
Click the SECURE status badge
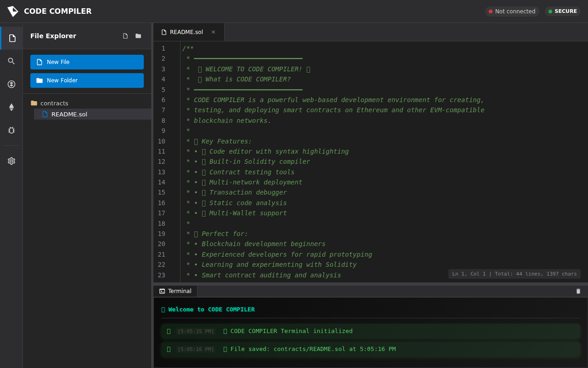point(562,11)
